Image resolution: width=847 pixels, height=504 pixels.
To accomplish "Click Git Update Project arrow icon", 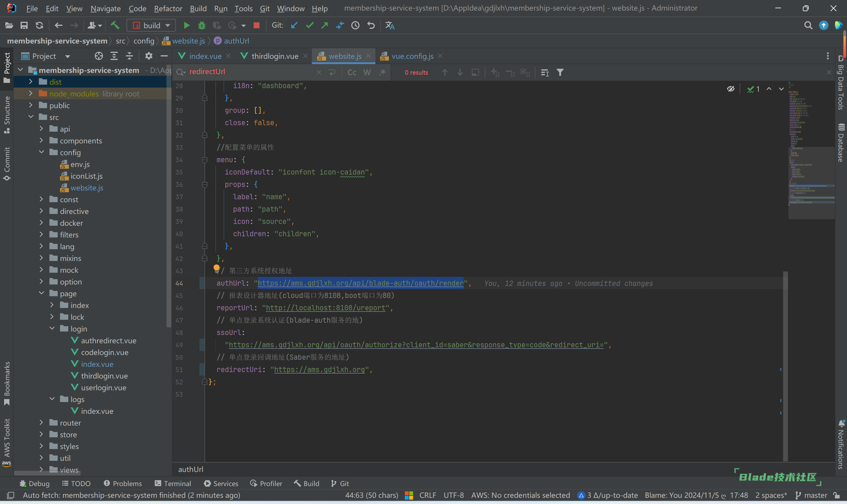I will (294, 26).
